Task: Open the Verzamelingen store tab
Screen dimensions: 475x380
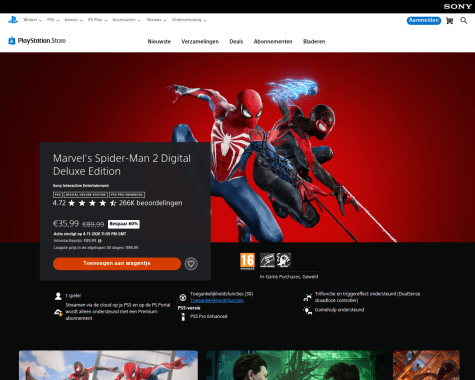Action: click(200, 42)
